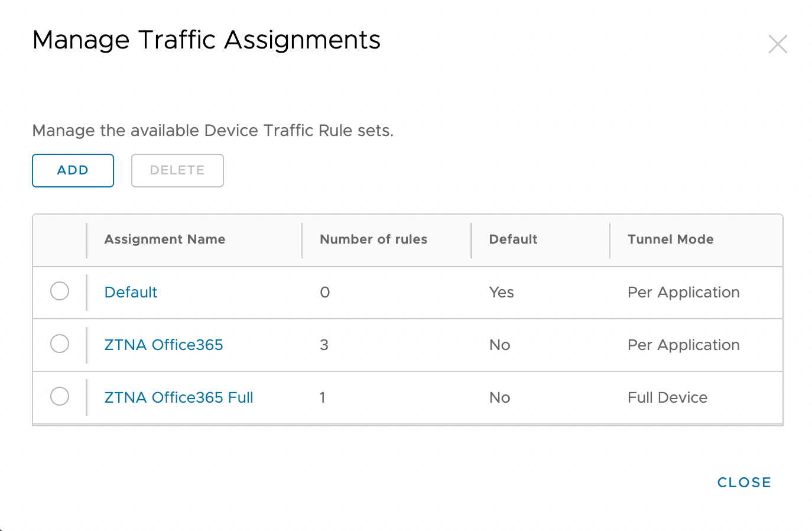Click CLOSE at the bottom right

pyautogui.click(x=744, y=482)
